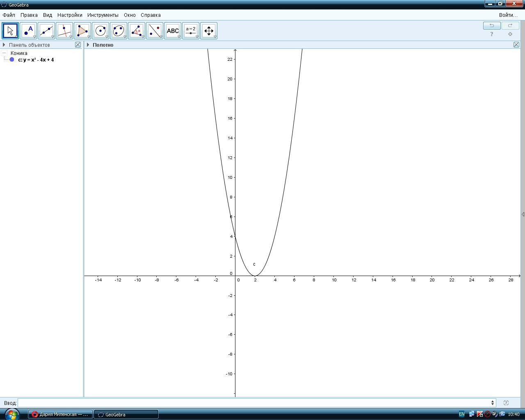
Task: Select the Move arrow tool
Action: pyautogui.click(x=10, y=31)
